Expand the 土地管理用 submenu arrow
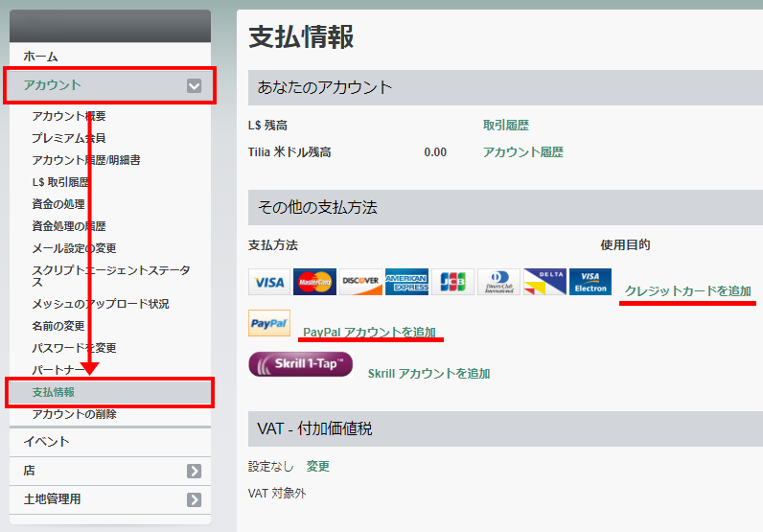The width and height of the screenshot is (763, 532). [195, 499]
